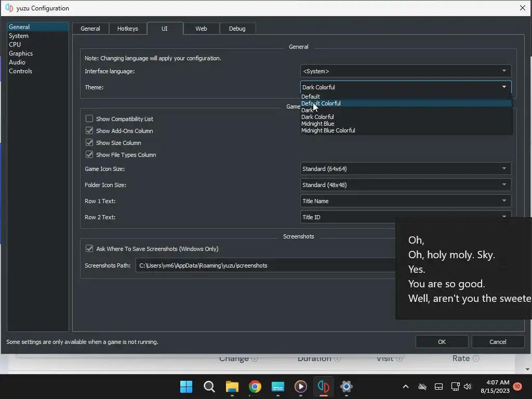The width and height of the screenshot is (532, 399).
Task: Open the Folder Icon Size dropdown
Action: point(405,184)
